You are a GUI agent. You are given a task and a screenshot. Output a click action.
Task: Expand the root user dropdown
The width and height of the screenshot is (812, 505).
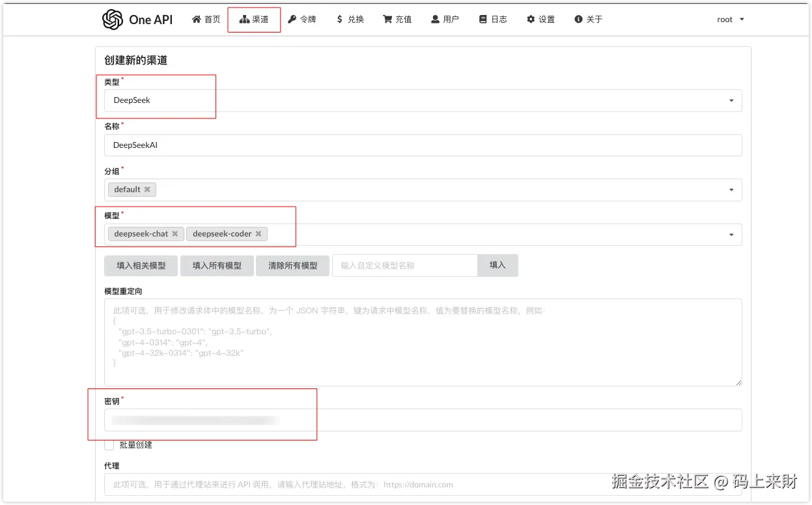click(731, 20)
